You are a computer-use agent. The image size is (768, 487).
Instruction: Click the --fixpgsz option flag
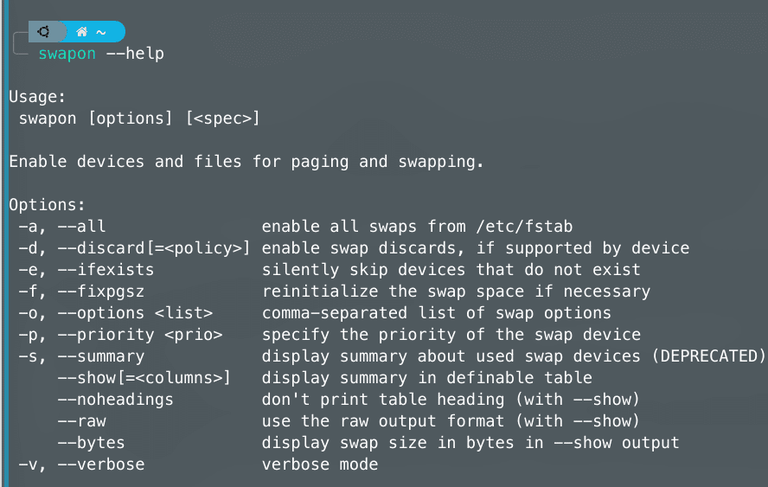pos(101,292)
